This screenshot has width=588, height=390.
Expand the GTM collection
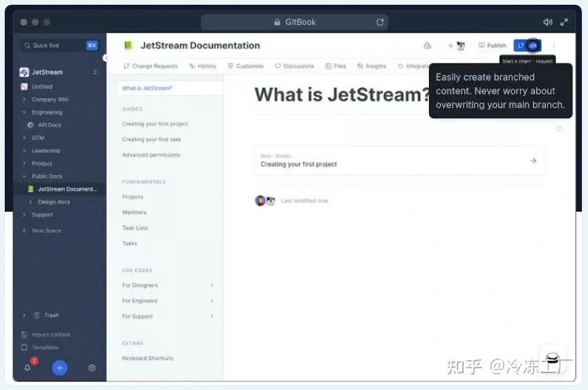24,137
